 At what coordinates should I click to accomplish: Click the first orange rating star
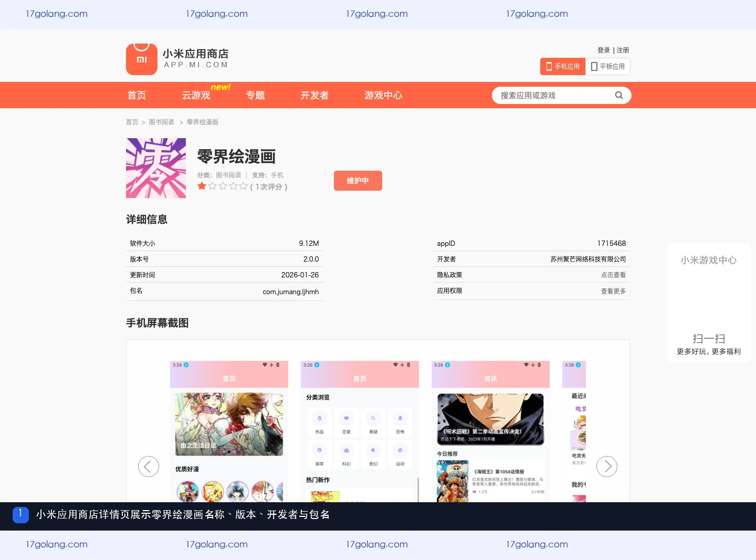[x=202, y=186]
